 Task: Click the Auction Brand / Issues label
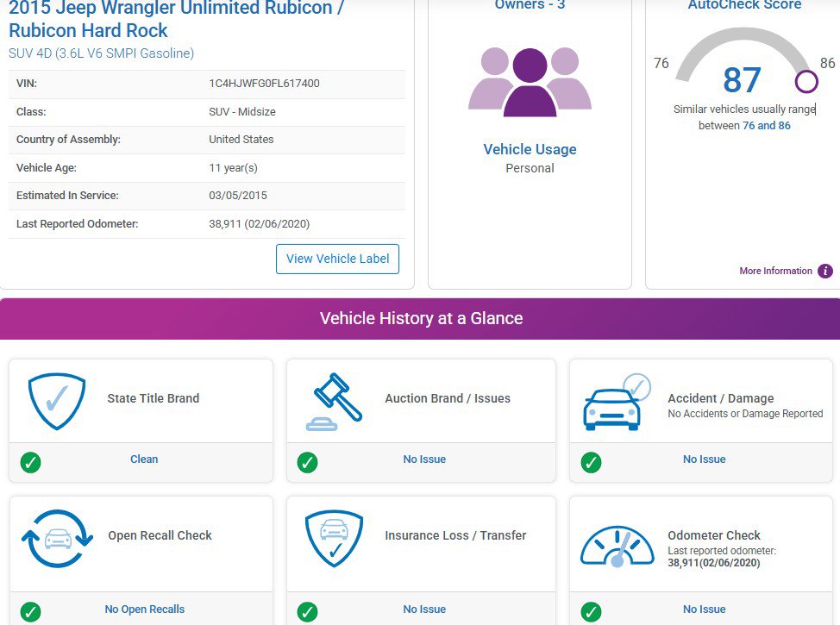tap(448, 398)
